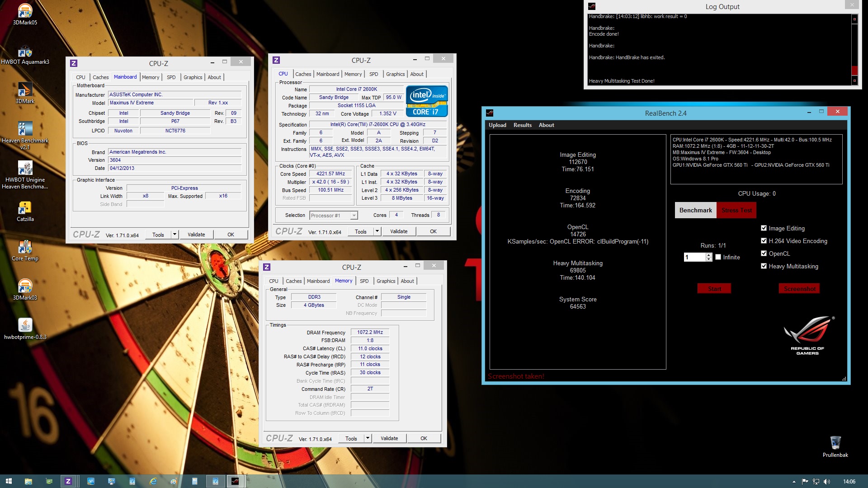868x488 pixels.
Task: Click the taskbar clock showing 14:06
Action: click(849, 481)
